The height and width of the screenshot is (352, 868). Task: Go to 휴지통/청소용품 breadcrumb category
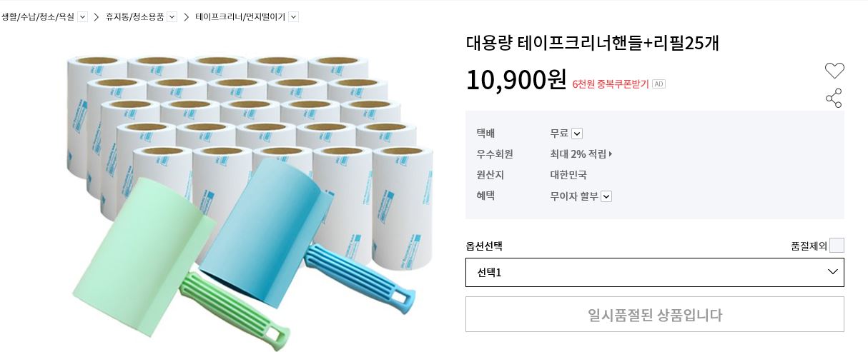[135, 16]
